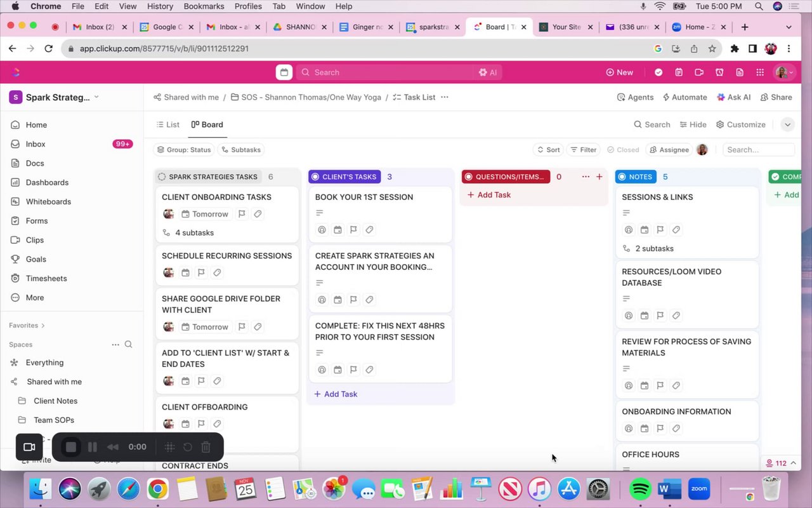812x508 pixels.
Task: Click the stop button on the recording bar
Action: (x=71, y=447)
